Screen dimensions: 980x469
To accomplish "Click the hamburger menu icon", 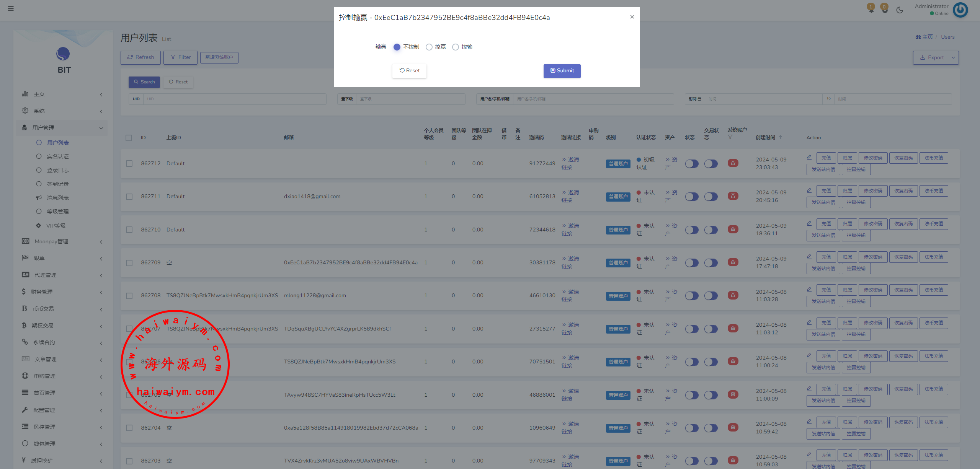I will pyautogui.click(x=11, y=8).
